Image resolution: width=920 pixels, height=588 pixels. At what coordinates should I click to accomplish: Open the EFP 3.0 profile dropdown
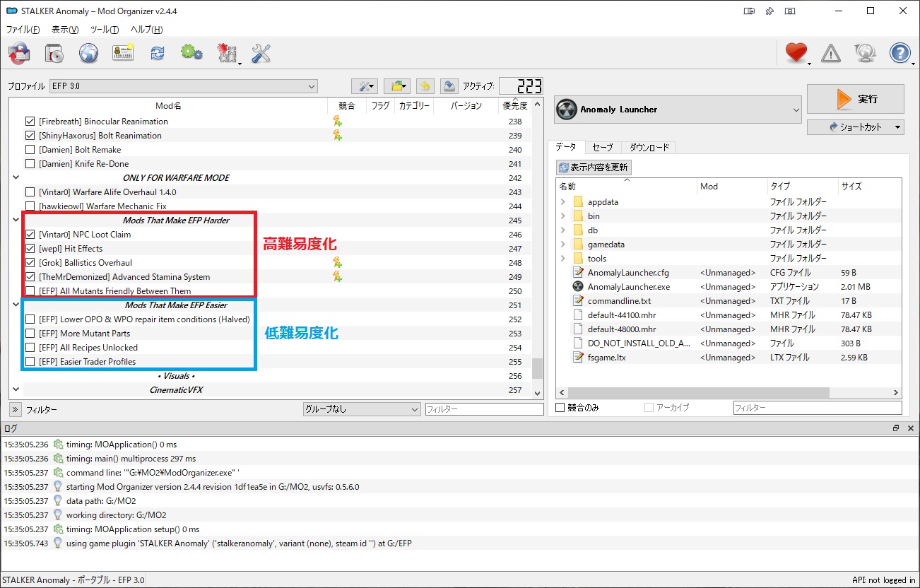[184, 86]
